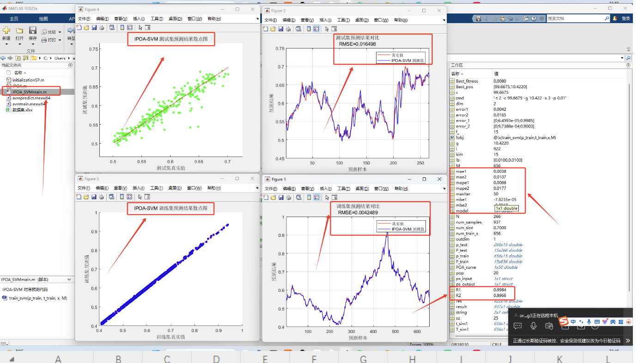
Task: Open Figure 1 桌面 menu
Action: coord(362,188)
